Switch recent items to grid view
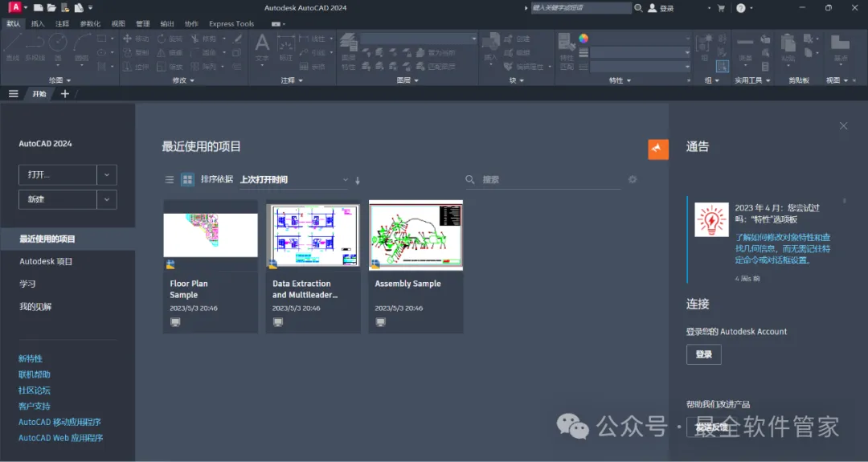 point(187,180)
